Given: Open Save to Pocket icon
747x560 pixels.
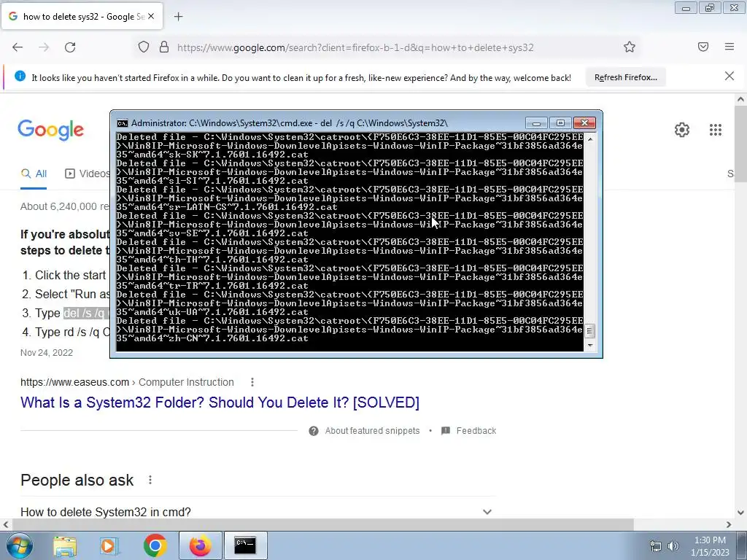Looking at the screenshot, I should pyautogui.click(x=703, y=47).
